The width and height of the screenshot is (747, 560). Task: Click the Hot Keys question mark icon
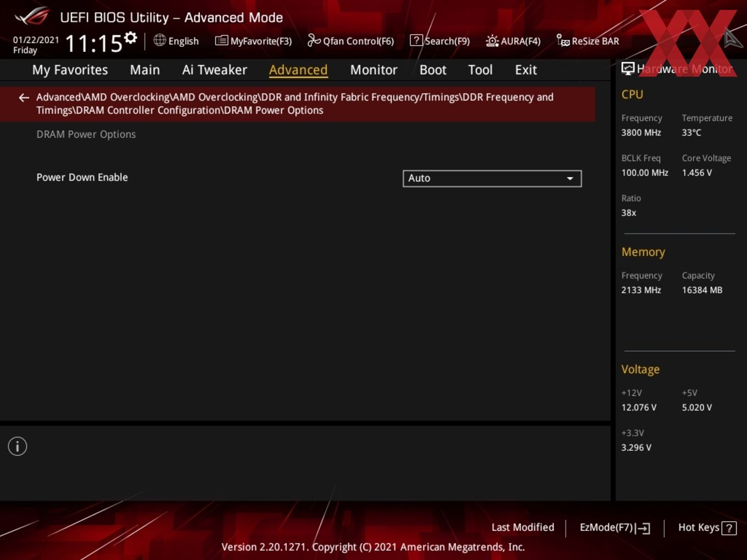pyautogui.click(x=729, y=528)
